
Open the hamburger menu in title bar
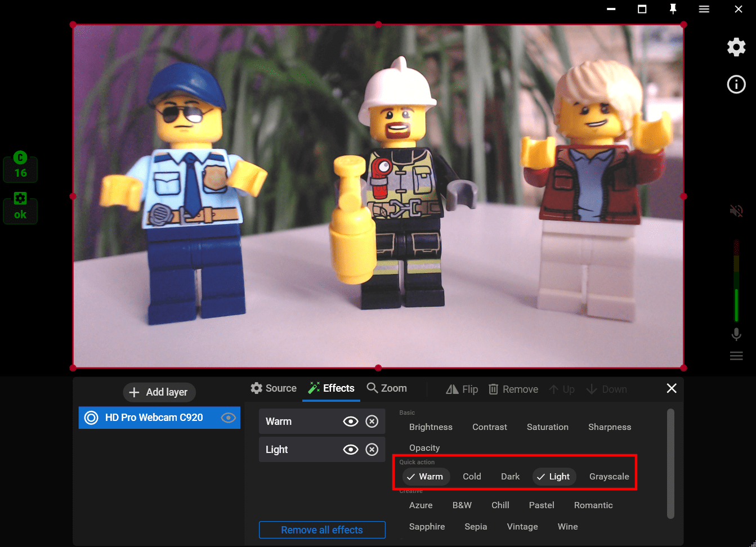704,9
